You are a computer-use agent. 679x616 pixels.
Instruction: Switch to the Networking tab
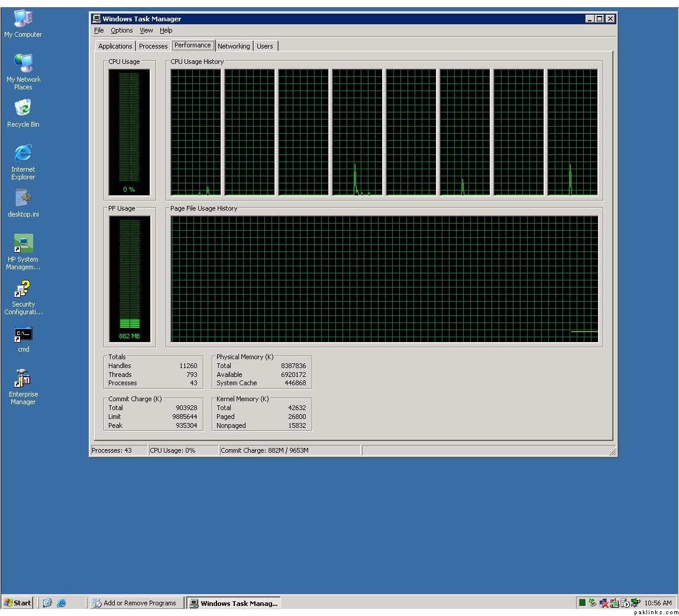coord(234,46)
